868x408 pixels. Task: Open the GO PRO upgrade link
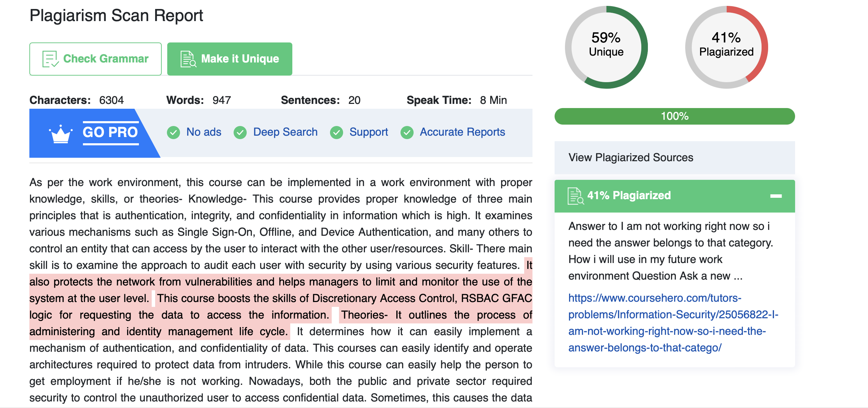pos(111,133)
